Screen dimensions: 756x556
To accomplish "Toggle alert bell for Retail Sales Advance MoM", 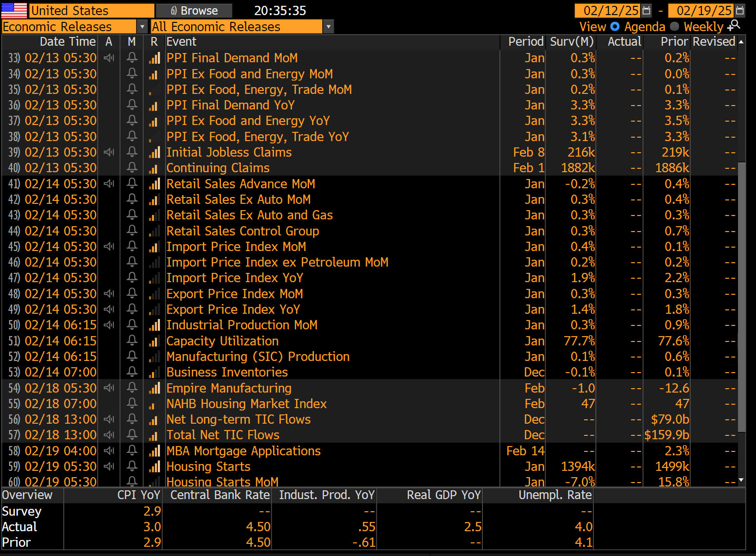I will click(132, 184).
